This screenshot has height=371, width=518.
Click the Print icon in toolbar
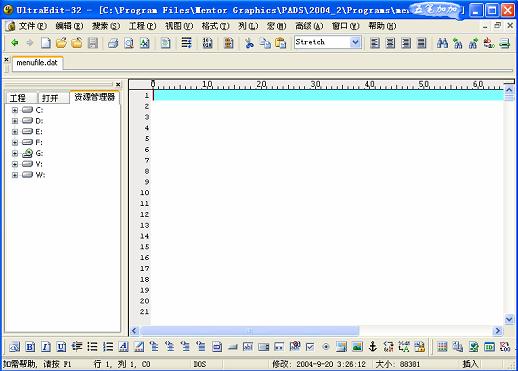pyautogui.click(x=113, y=43)
